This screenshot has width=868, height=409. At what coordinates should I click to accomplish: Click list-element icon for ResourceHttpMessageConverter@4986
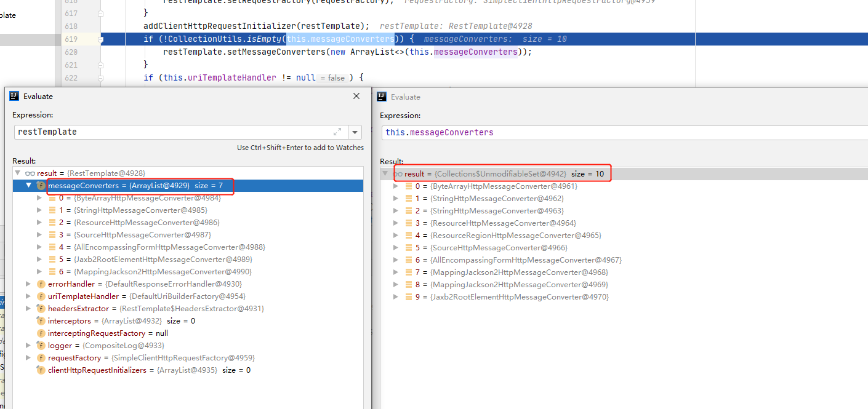[x=52, y=223]
